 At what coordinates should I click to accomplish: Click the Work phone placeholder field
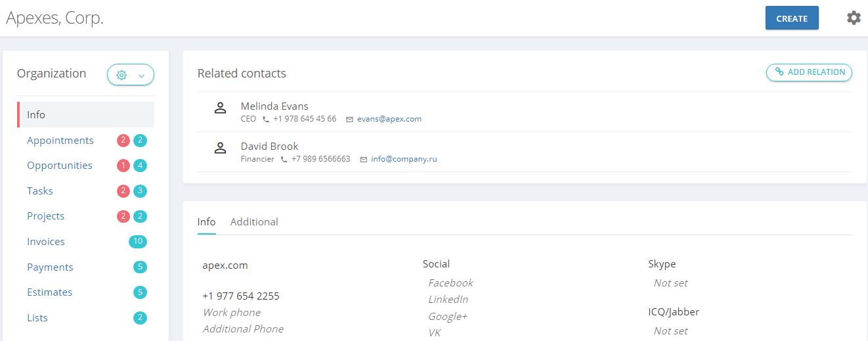point(232,313)
